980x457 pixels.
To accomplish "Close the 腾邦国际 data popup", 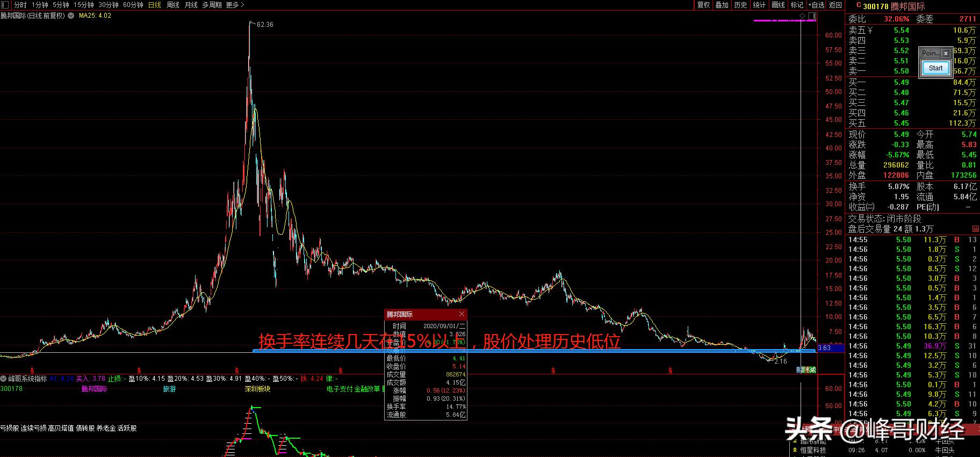I will [462, 314].
